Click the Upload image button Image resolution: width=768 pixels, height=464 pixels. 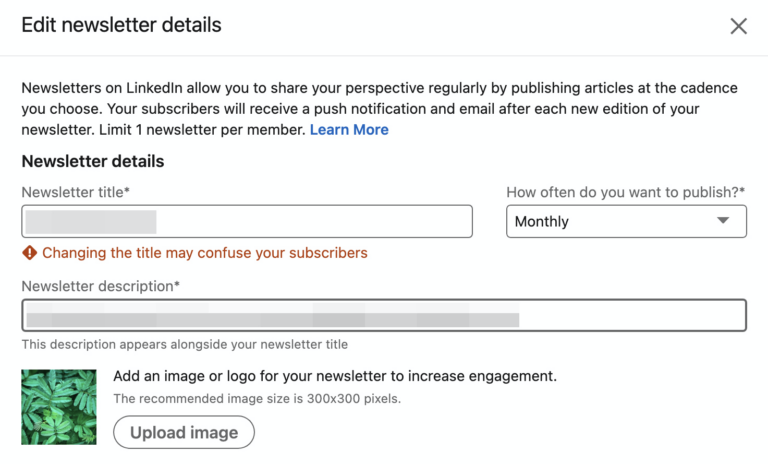click(184, 432)
